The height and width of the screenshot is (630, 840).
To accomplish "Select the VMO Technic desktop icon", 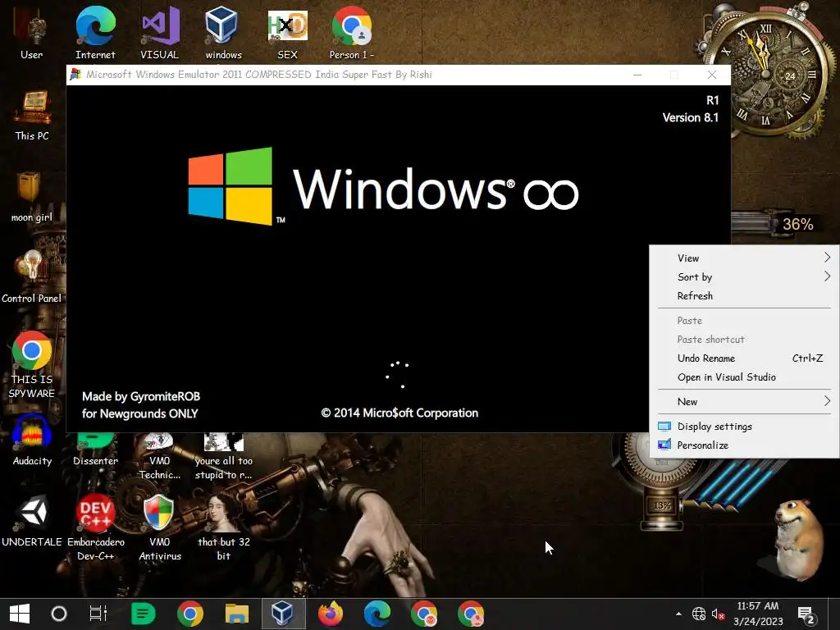I will pos(159,456).
